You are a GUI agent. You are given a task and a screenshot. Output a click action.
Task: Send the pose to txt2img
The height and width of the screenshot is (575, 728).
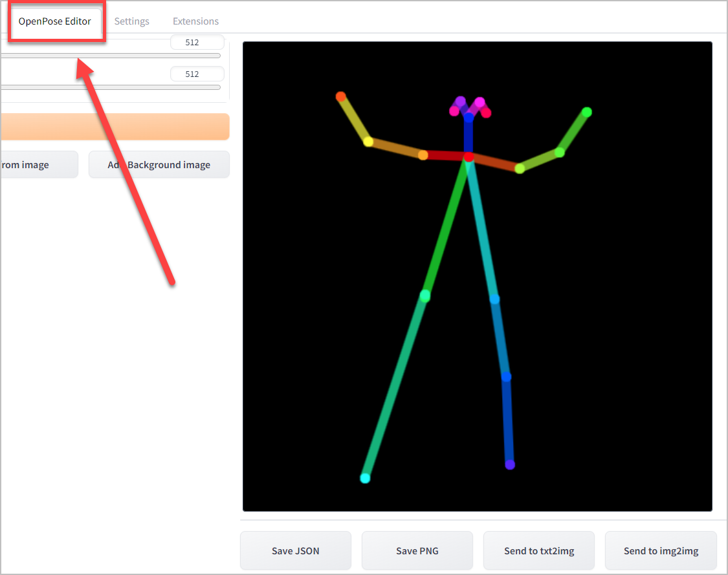tap(538, 550)
